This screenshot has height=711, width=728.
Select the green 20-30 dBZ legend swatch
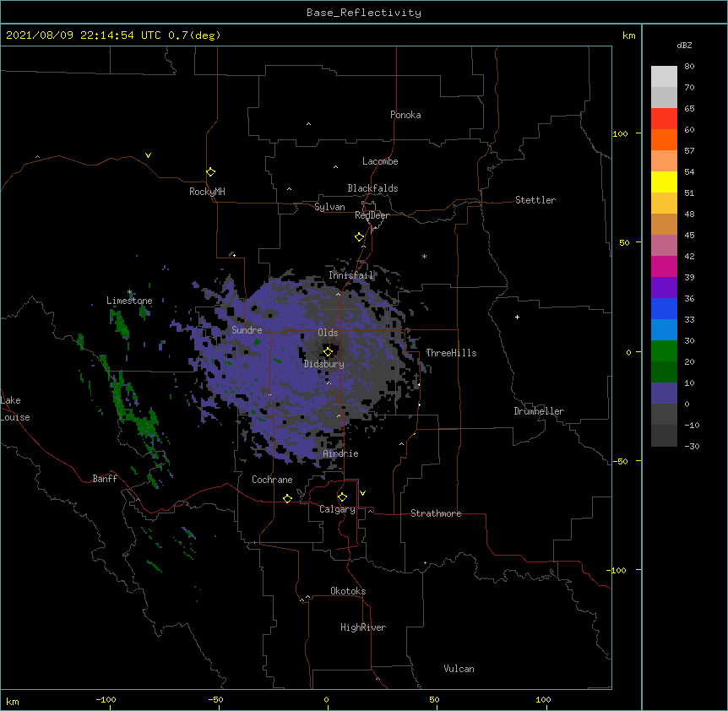pyautogui.click(x=664, y=351)
